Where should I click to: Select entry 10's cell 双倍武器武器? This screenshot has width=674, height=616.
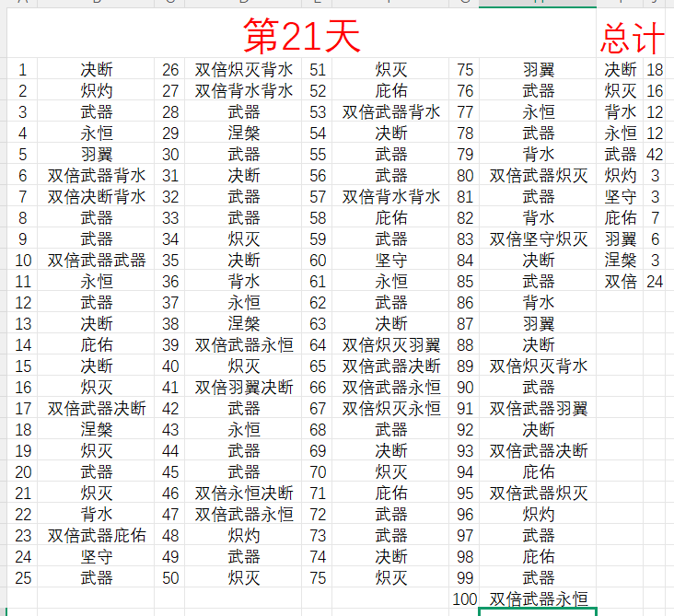pos(97,260)
